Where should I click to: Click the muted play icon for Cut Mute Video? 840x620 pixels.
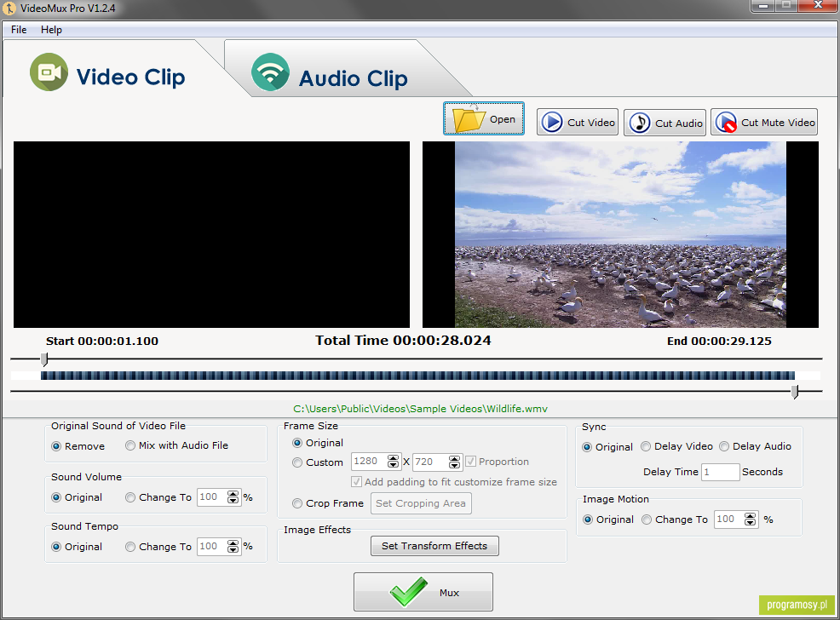(727, 123)
